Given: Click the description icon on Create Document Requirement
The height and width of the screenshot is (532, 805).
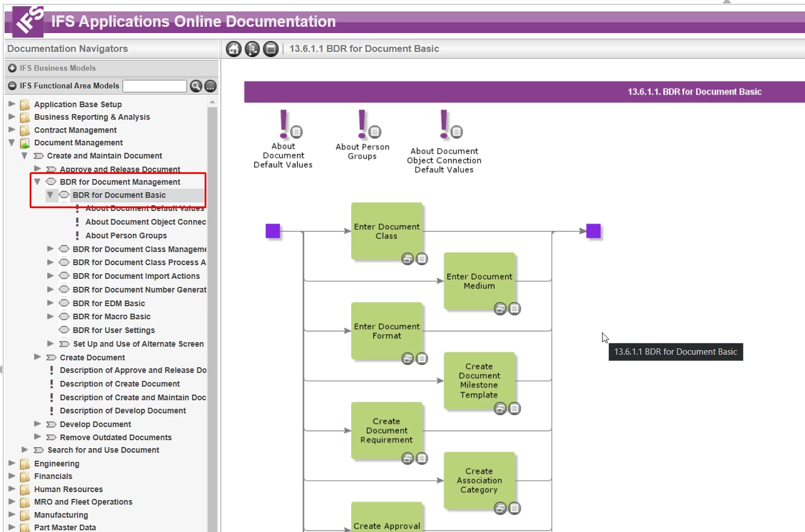Looking at the screenshot, I should 422,458.
